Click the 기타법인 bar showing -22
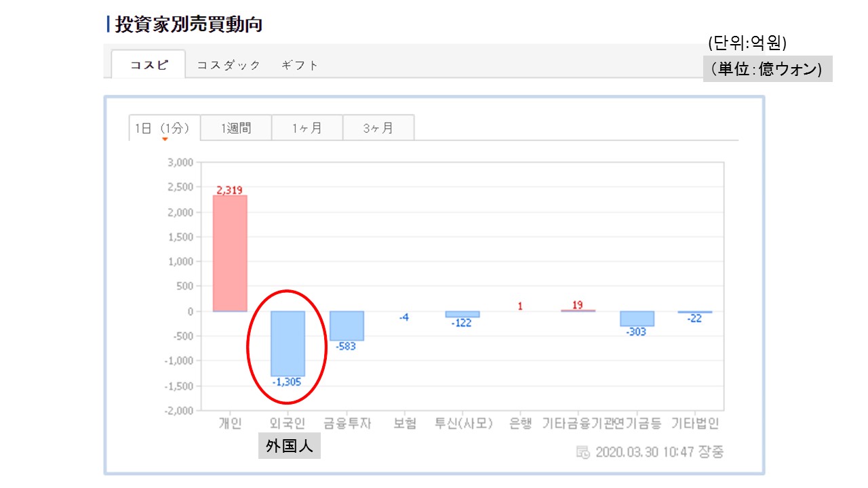This screenshot has height=488, width=868. click(x=695, y=312)
